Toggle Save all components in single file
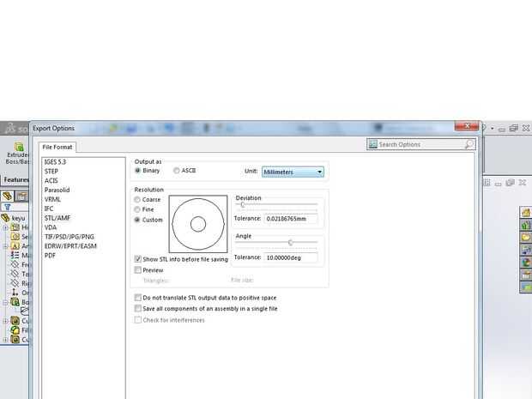 coord(138,308)
